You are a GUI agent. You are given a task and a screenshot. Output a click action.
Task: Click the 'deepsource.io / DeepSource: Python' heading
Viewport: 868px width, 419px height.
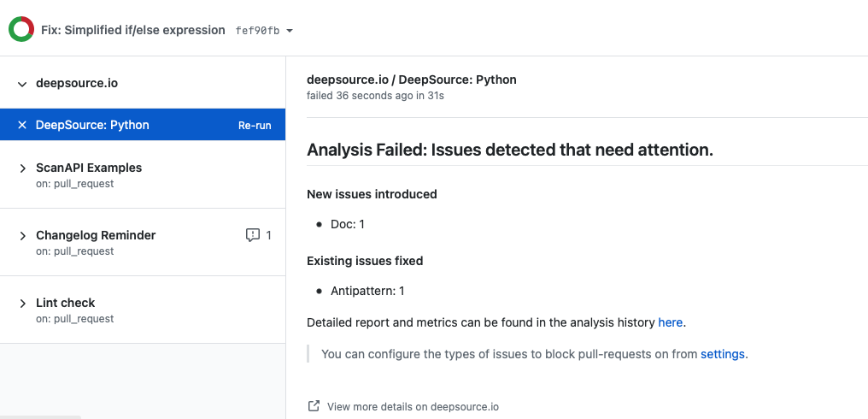pos(411,80)
